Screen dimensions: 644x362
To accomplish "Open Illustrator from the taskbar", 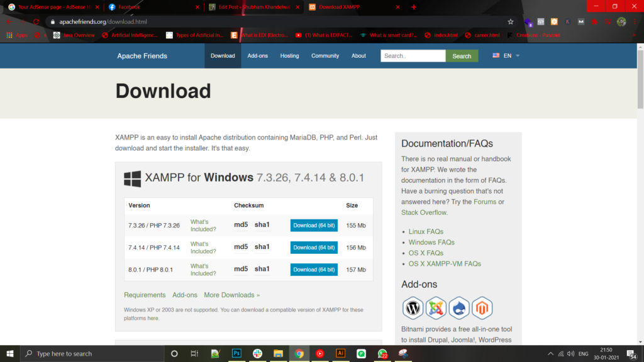I will pyautogui.click(x=340, y=353).
